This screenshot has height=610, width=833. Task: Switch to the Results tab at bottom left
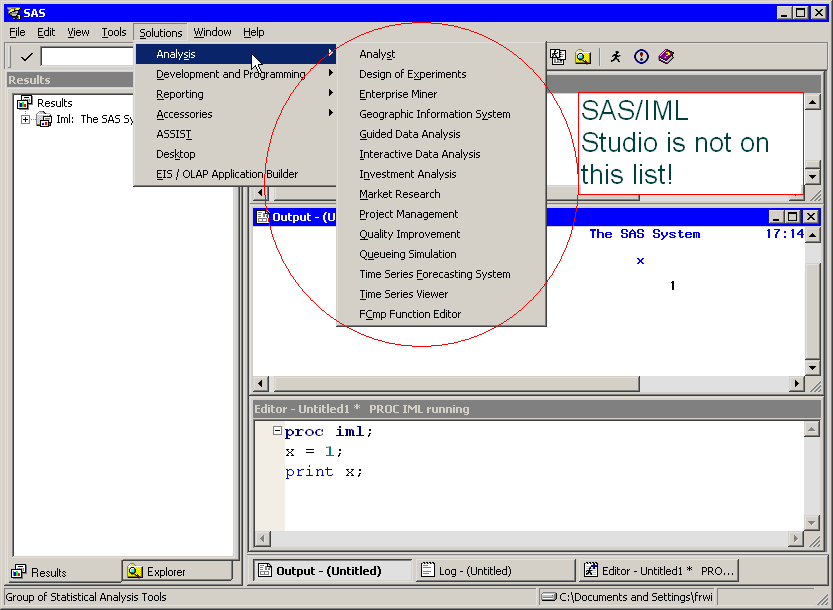64,572
